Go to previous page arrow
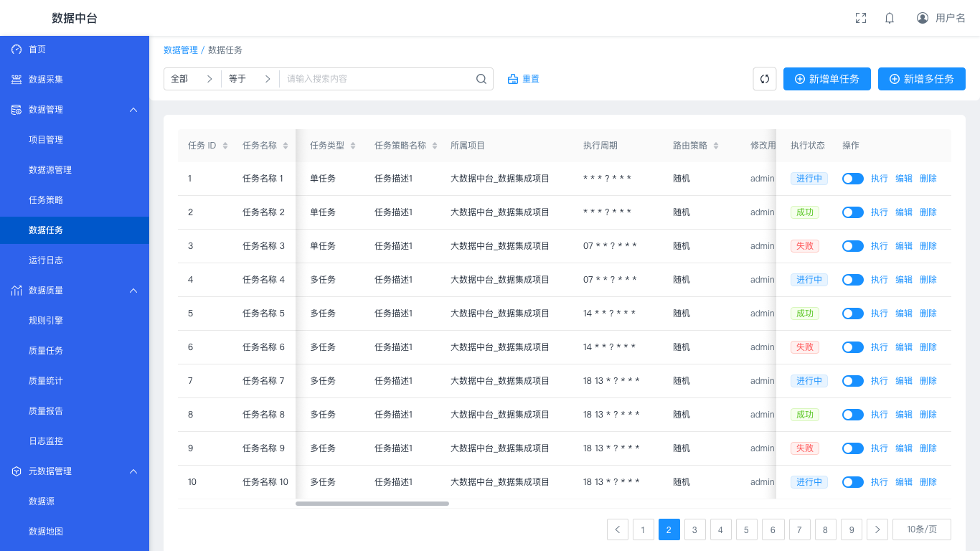Viewport: 980px width, 551px height. [618, 529]
